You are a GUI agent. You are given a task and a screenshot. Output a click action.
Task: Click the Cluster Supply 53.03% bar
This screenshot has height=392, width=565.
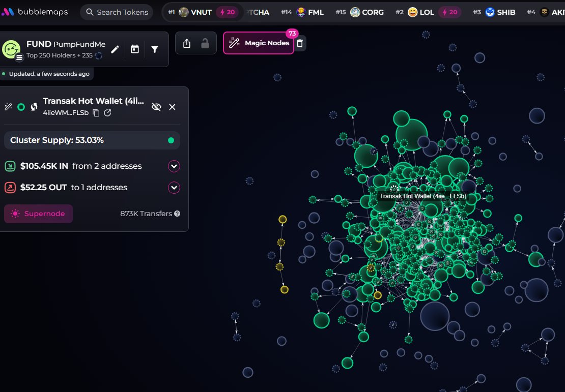point(92,140)
